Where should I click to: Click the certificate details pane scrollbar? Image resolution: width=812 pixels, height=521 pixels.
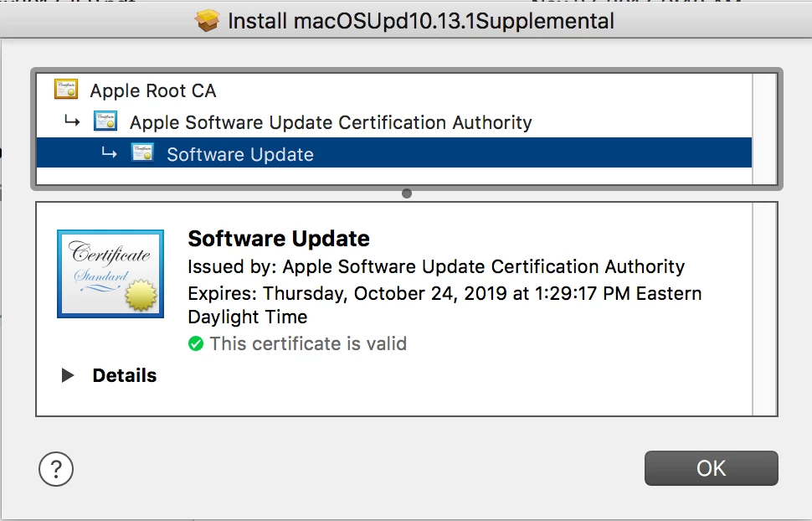pos(764,309)
